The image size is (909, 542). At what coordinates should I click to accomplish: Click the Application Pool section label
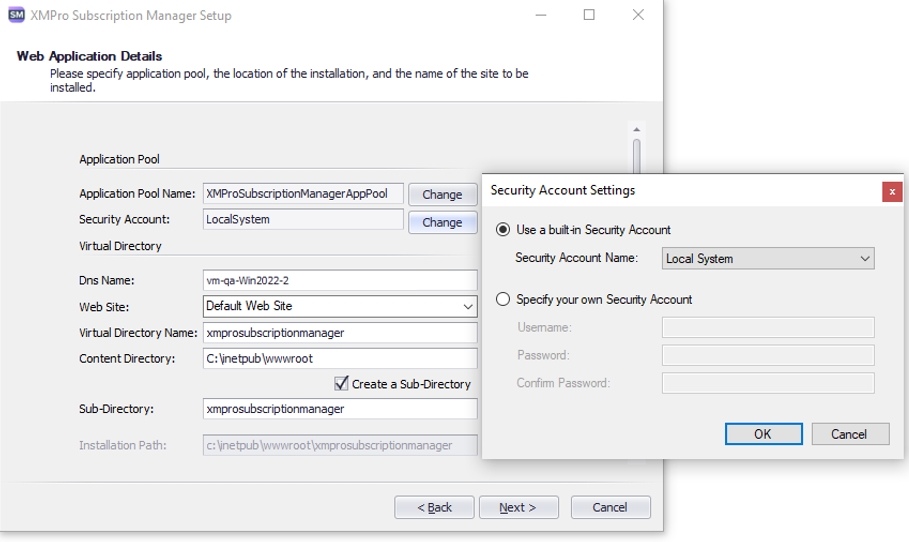(119, 159)
